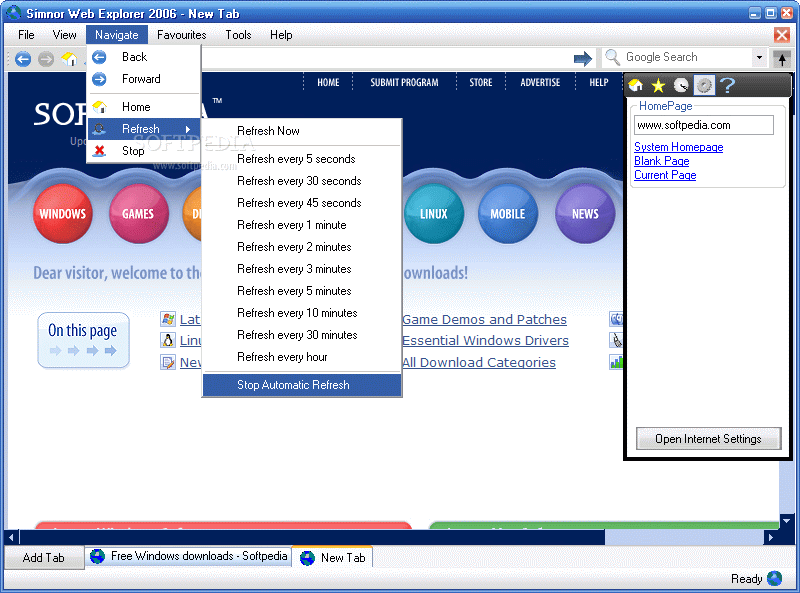800x593 pixels.
Task: Close the tab with red X button
Action: click(x=782, y=35)
